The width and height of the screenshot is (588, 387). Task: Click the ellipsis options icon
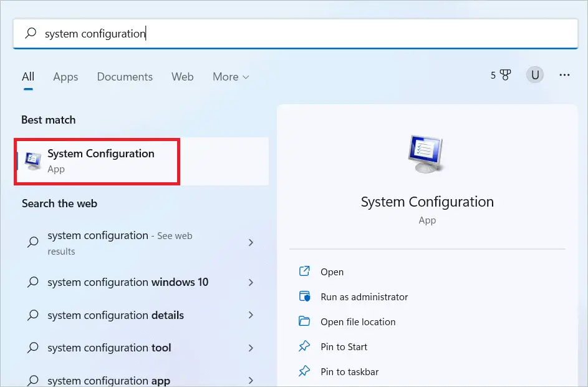pyautogui.click(x=564, y=74)
